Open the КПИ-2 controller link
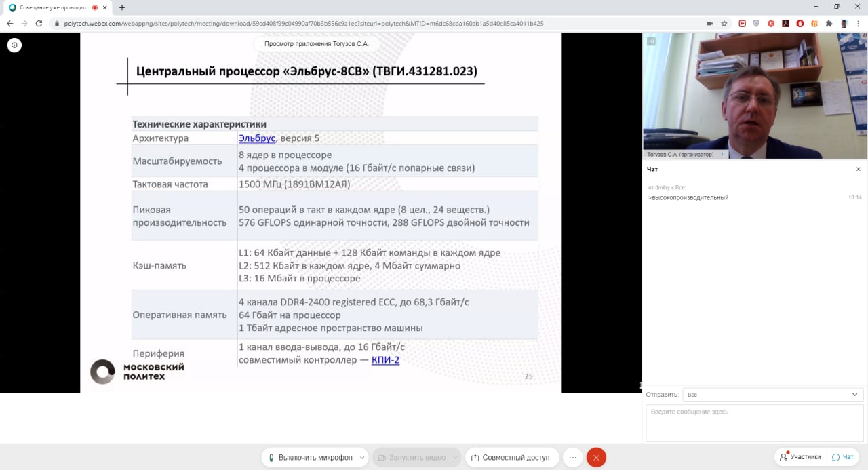 coord(385,359)
